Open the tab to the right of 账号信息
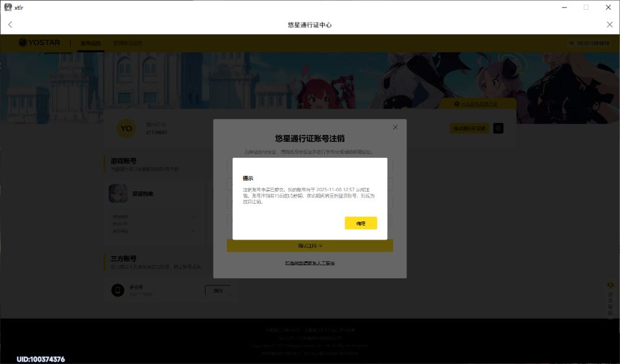The image size is (620, 364). click(x=127, y=43)
